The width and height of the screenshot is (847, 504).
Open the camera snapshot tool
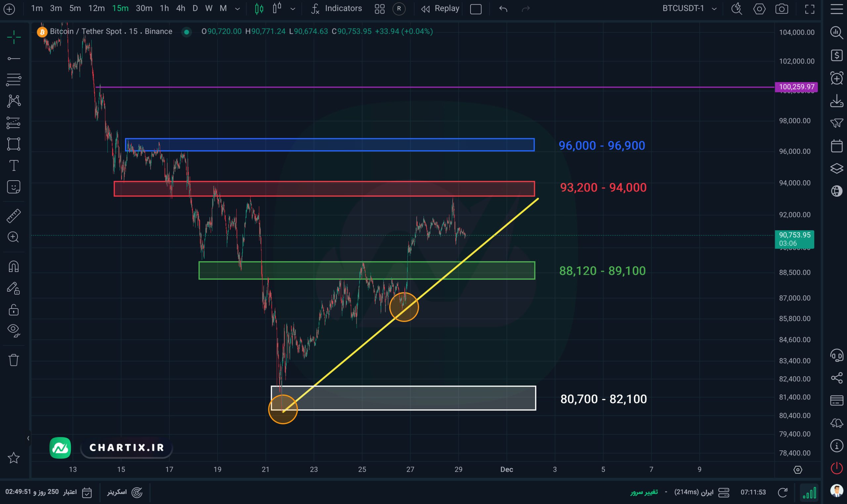click(781, 9)
